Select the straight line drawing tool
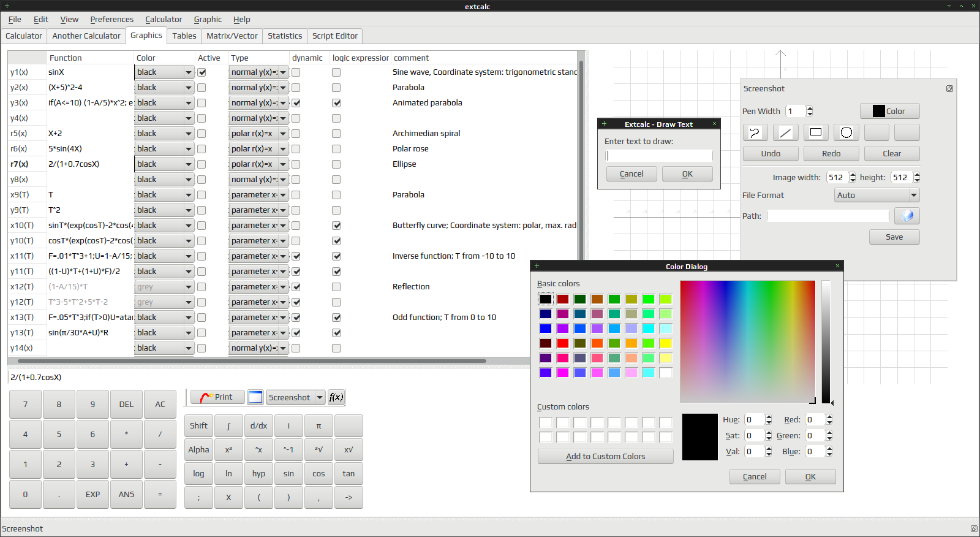Screen dimensions: 980x537 click(785, 132)
